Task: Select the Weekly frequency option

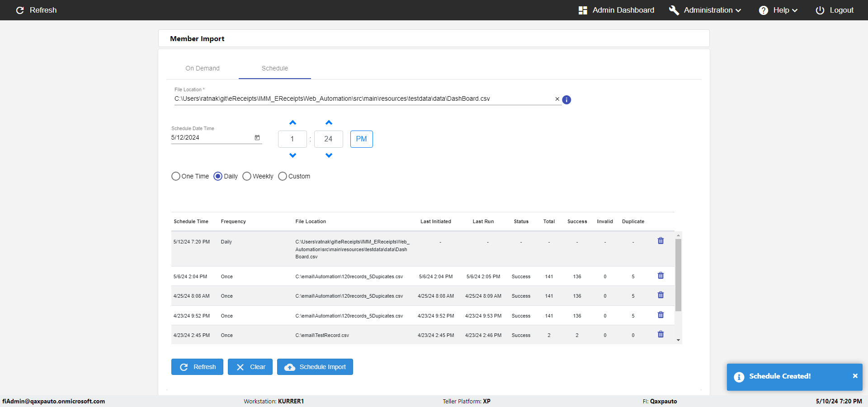Action: coord(247,176)
